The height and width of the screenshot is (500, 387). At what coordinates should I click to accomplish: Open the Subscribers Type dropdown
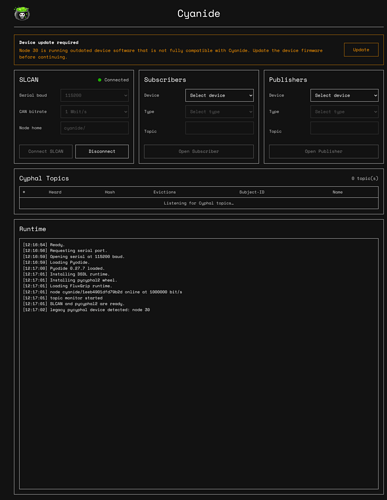[x=219, y=112]
